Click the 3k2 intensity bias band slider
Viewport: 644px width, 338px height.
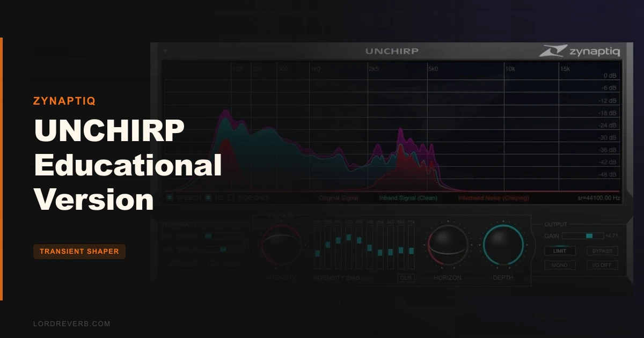(390, 247)
